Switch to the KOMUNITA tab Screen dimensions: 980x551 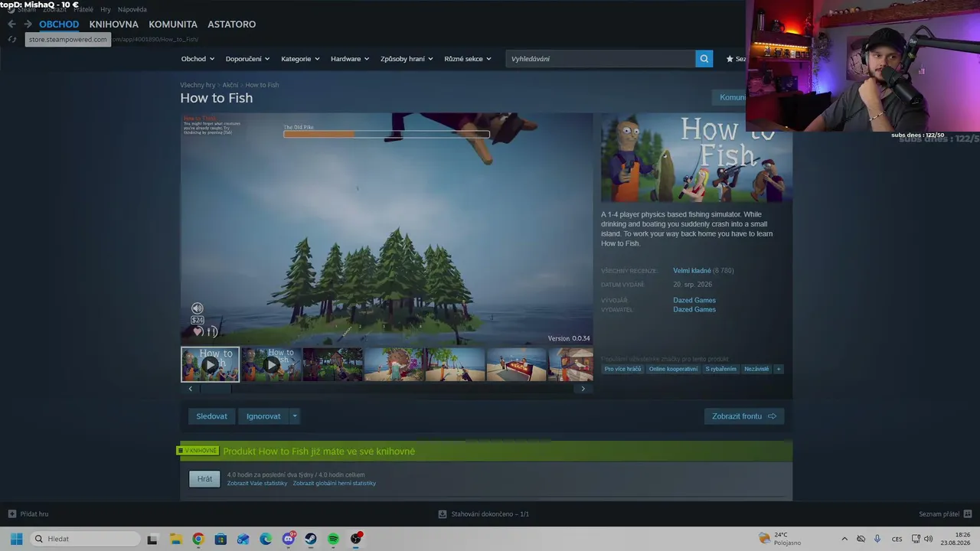pyautogui.click(x=173, y=24)
